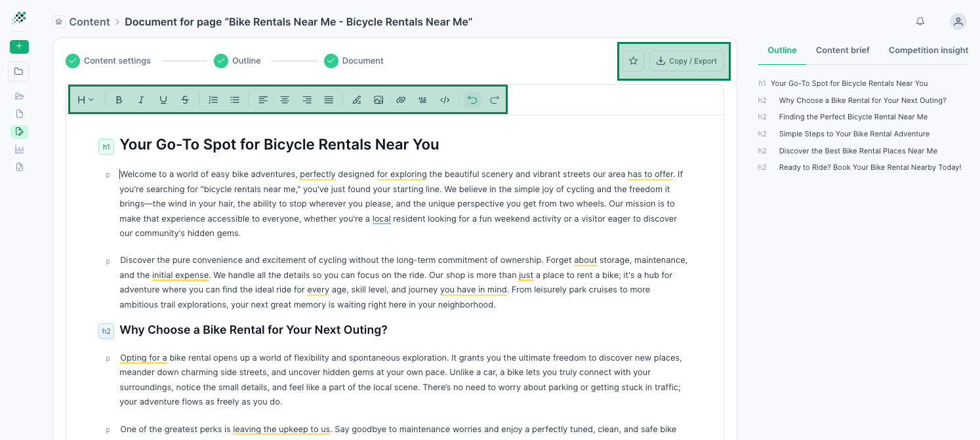The height and width of the screenshot is (440, 980).
Task: Jump to 'Discover the Best Bike Rental Places Near Me' outline item
Action: [x=858, y=151]
